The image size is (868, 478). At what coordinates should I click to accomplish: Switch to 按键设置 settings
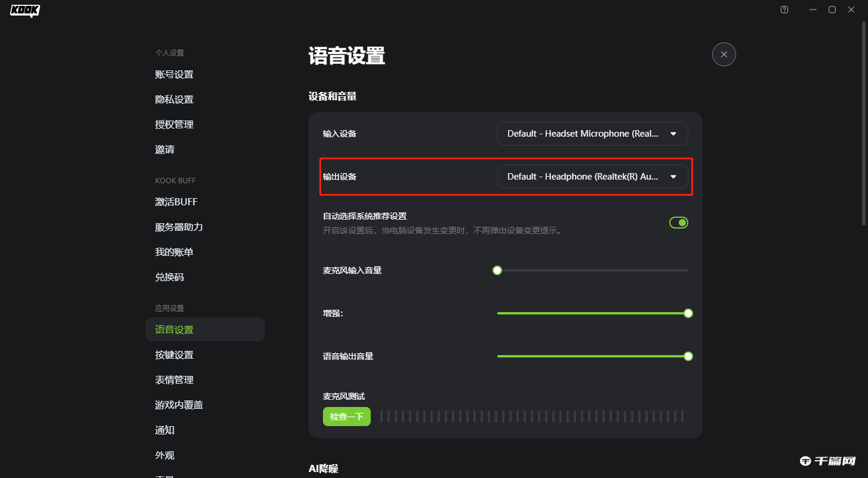tap(174, 354)
